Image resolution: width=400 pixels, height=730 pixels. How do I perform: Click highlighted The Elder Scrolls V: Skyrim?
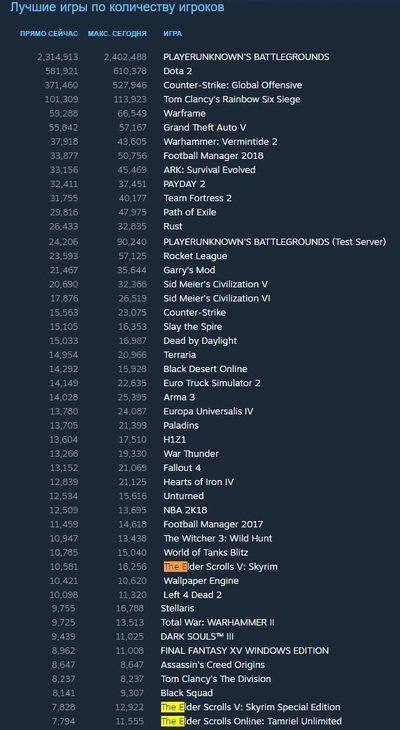pos(220,567)
